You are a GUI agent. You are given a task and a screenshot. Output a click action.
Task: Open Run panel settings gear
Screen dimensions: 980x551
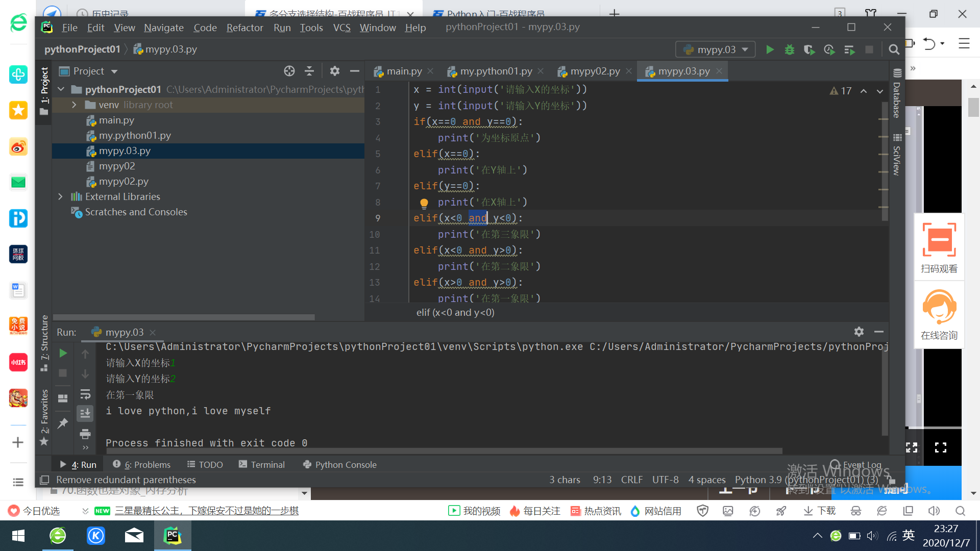coord(859,332)
